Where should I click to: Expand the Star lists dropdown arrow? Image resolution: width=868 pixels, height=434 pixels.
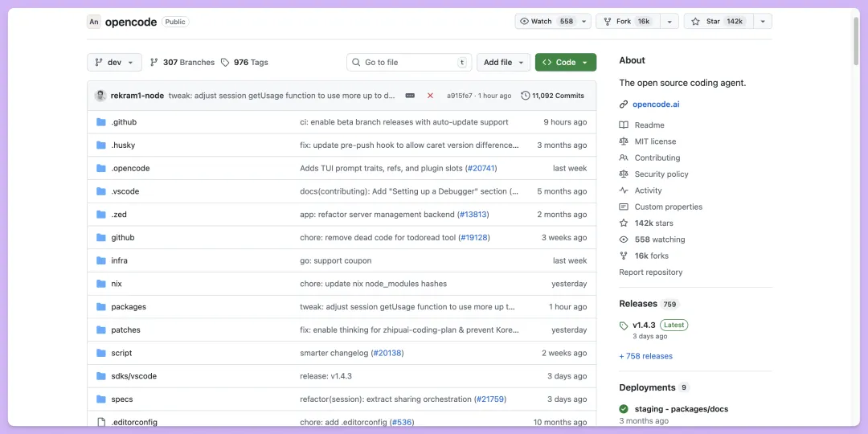[763, 22]
